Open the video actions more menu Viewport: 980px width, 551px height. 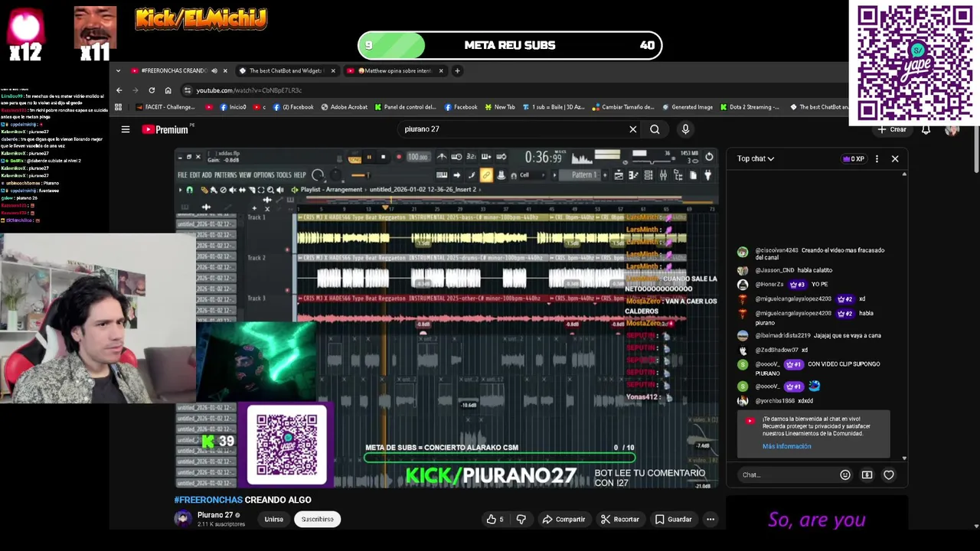[x=710, y=519]
